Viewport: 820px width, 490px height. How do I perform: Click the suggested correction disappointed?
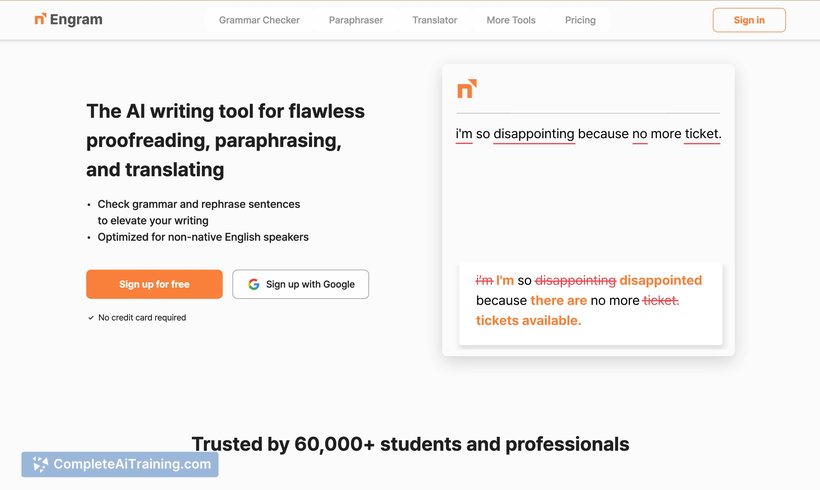pyautogui.click(x=660, y=280)
